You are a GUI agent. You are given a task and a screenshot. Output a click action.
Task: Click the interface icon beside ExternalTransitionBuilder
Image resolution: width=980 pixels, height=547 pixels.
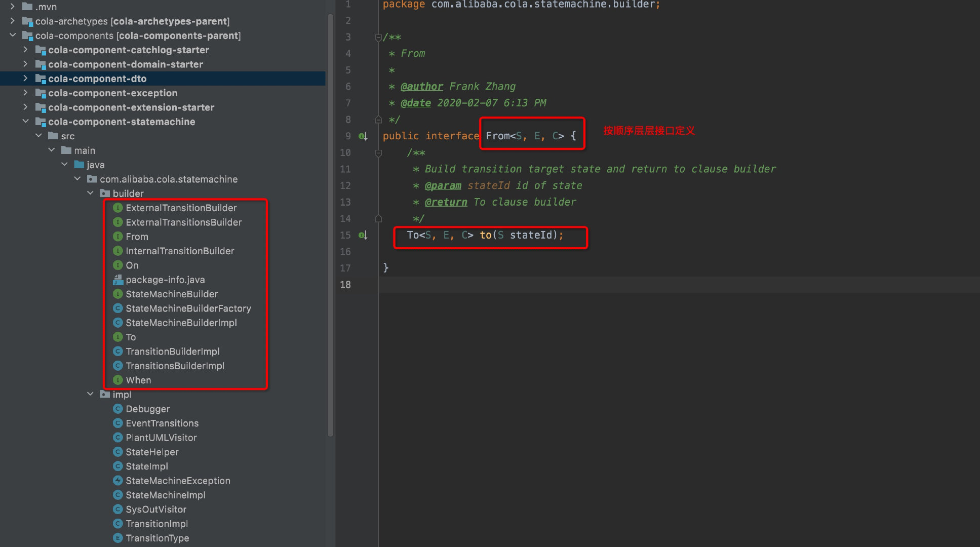(118, 208)
